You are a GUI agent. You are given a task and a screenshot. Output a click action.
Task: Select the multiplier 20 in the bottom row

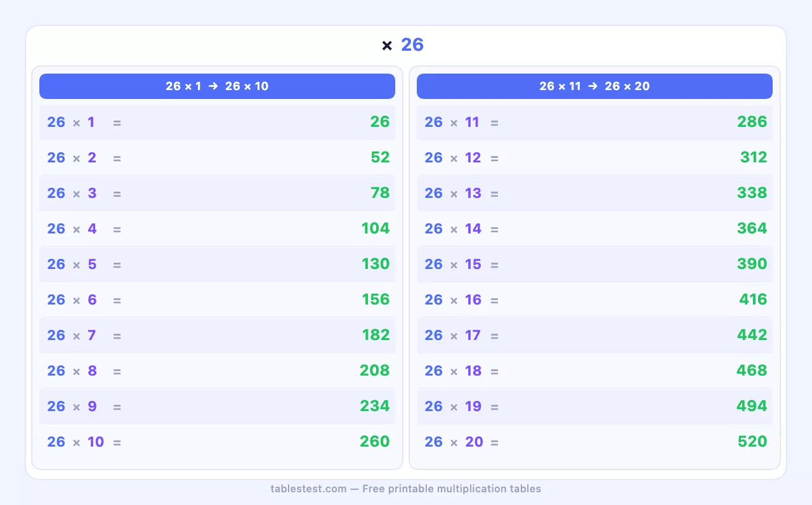(474, 442)
